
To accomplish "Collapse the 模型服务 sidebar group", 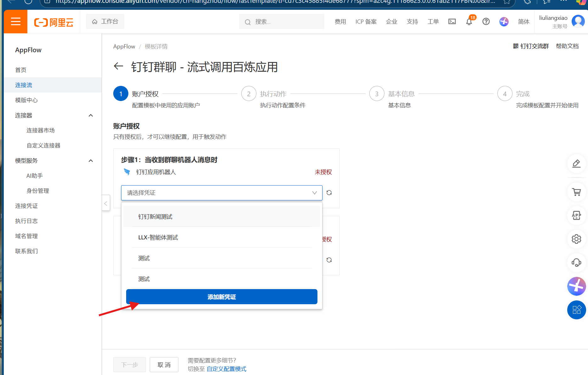I will 91,161.
